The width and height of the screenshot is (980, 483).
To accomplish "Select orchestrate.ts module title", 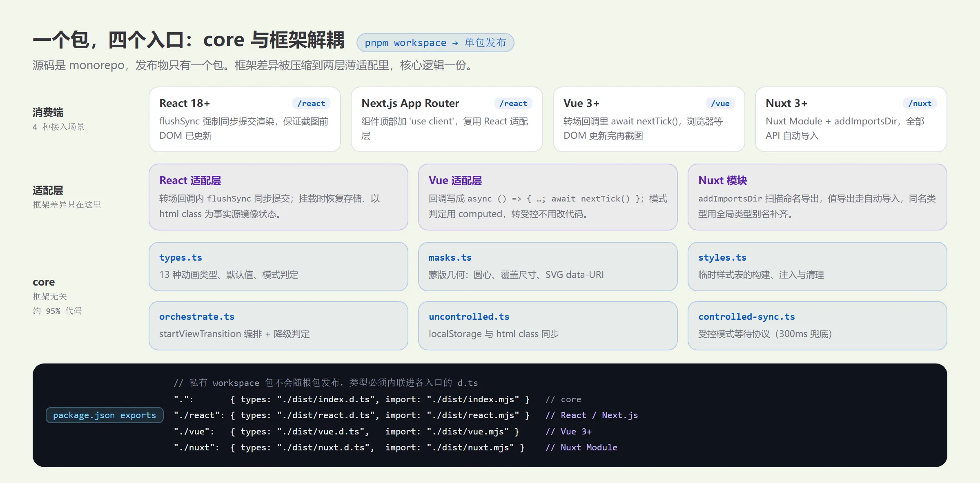I will [x=197, y=317].
